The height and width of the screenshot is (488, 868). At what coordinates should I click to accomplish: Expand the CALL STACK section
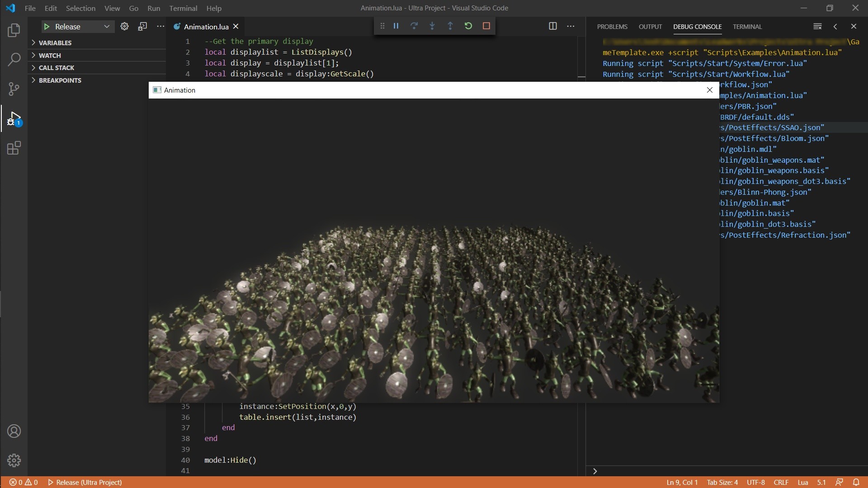click(x=56, y=67)
